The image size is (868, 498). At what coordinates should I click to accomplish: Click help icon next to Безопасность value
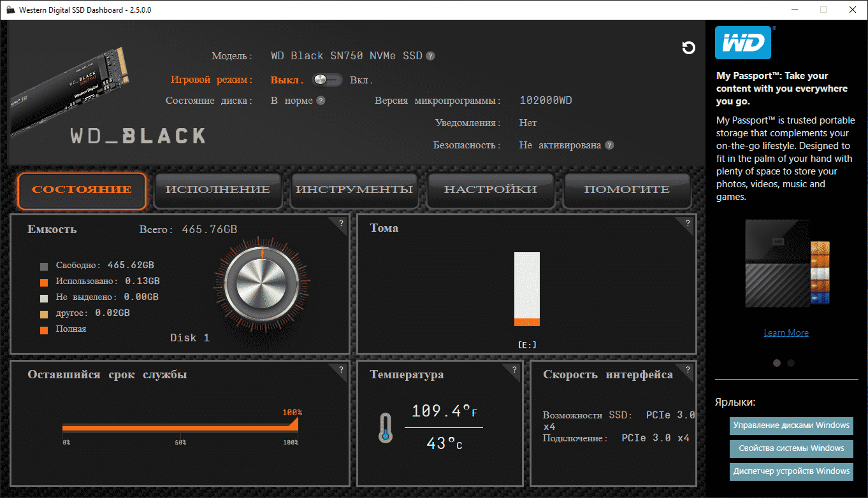(609, 145)
